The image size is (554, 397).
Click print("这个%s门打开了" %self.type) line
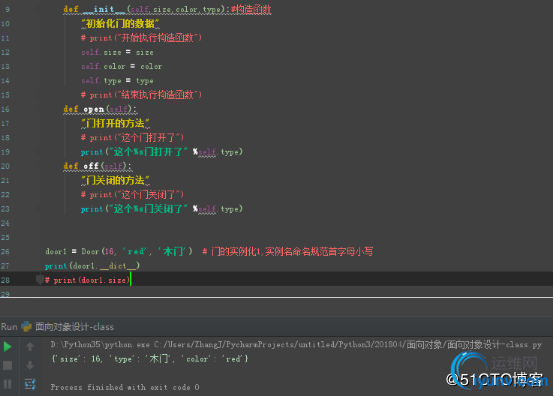[161, 152]
